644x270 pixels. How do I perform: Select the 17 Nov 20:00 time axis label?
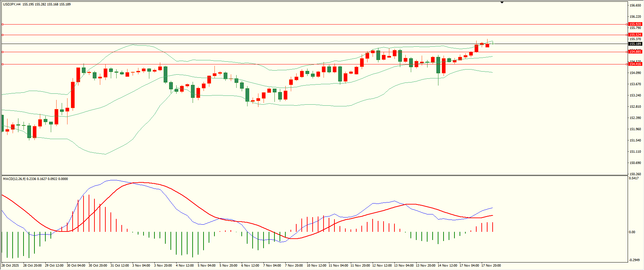(491, 266)
